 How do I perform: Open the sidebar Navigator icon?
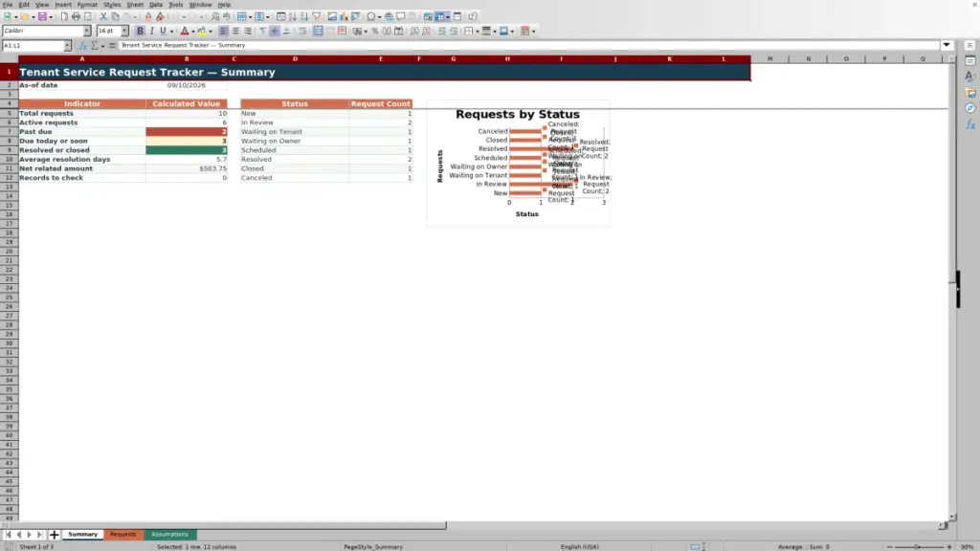[970, 109]
